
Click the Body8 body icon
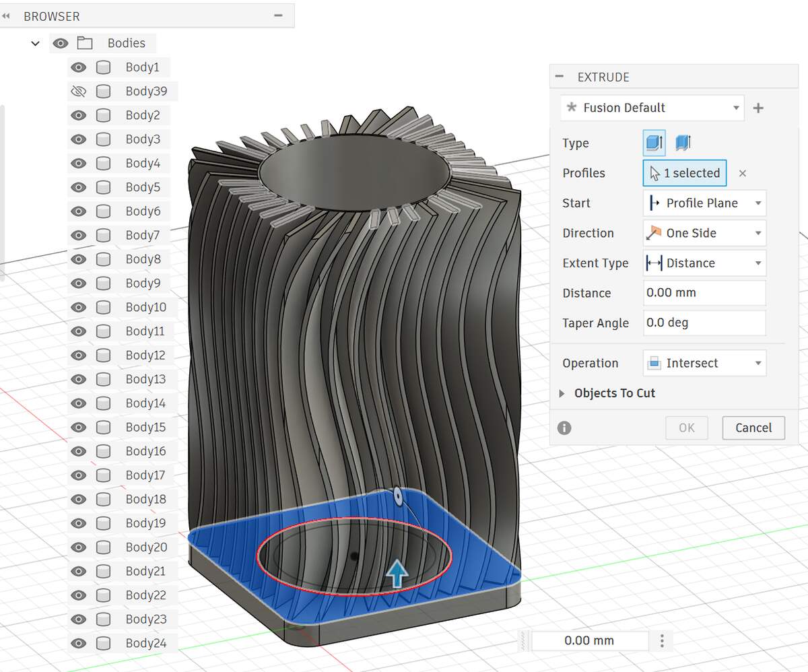click(x=103, y=259)
